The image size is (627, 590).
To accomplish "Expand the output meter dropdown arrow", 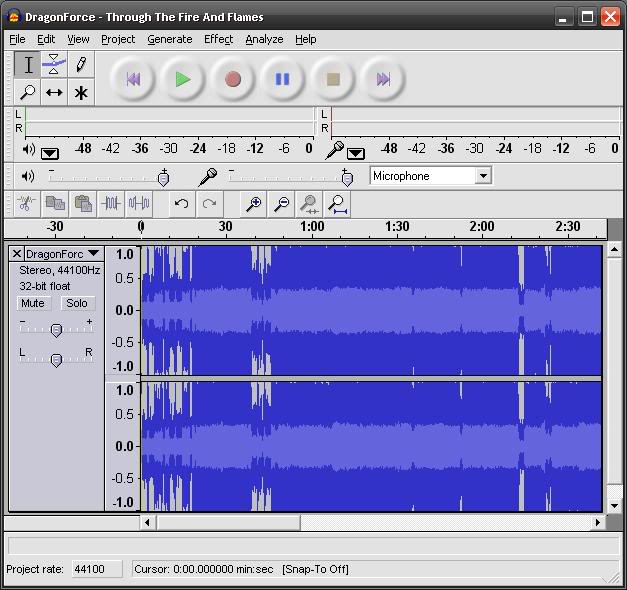I will click(x=49, y=153).
